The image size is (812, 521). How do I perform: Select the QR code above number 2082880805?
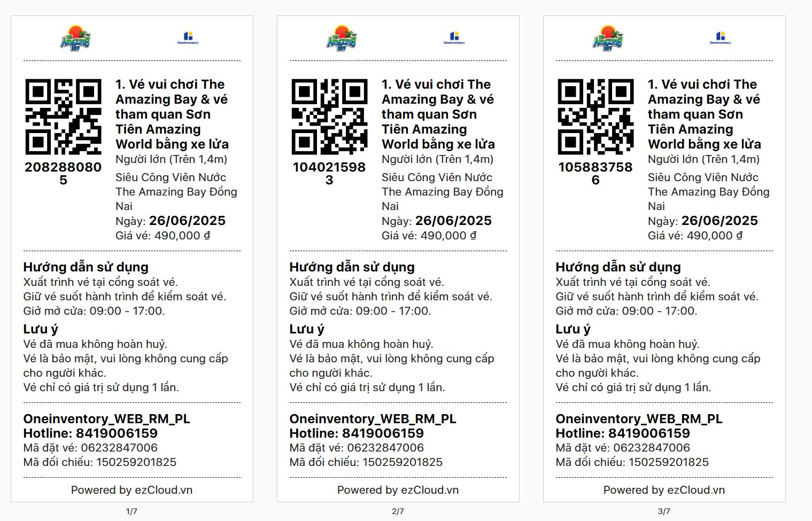63,117
